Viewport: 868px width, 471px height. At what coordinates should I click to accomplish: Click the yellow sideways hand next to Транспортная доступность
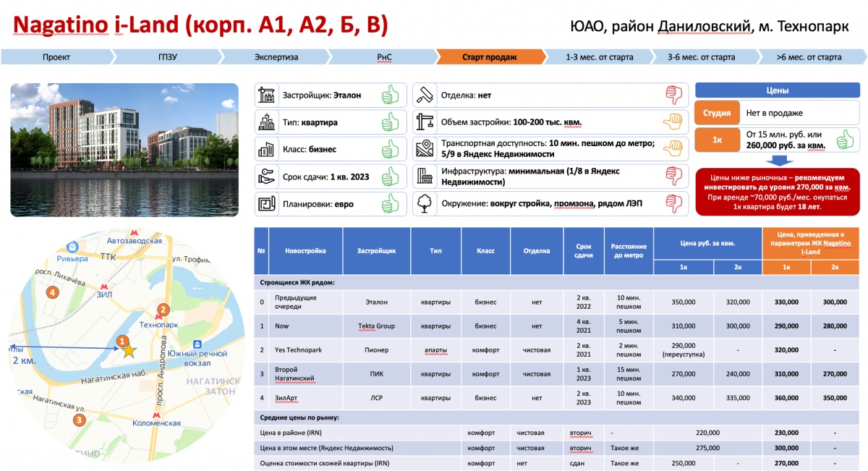[673, 149]
